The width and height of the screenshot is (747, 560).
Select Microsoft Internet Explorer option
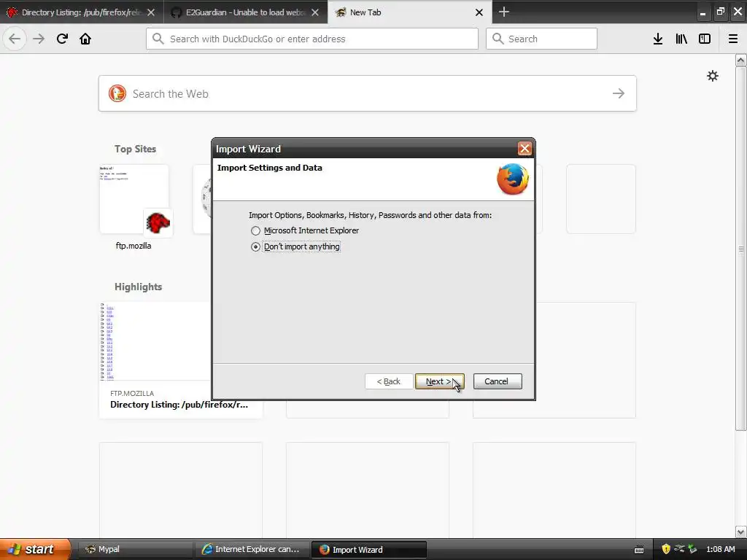pos(304,230)
